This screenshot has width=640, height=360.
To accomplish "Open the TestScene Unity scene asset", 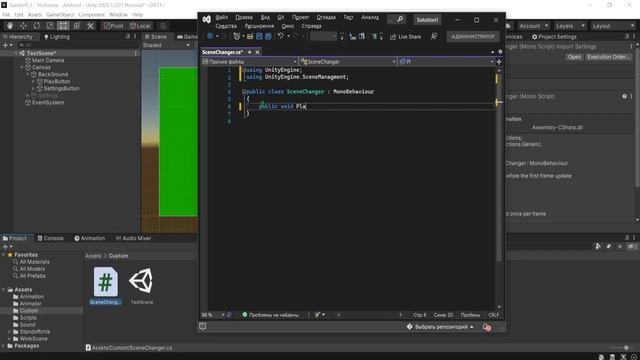I will (142, 285).
